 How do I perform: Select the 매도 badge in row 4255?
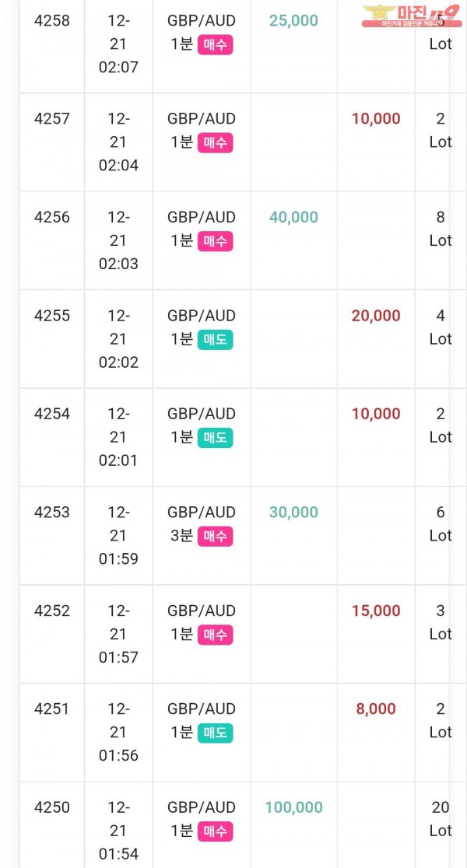[215, 340]
